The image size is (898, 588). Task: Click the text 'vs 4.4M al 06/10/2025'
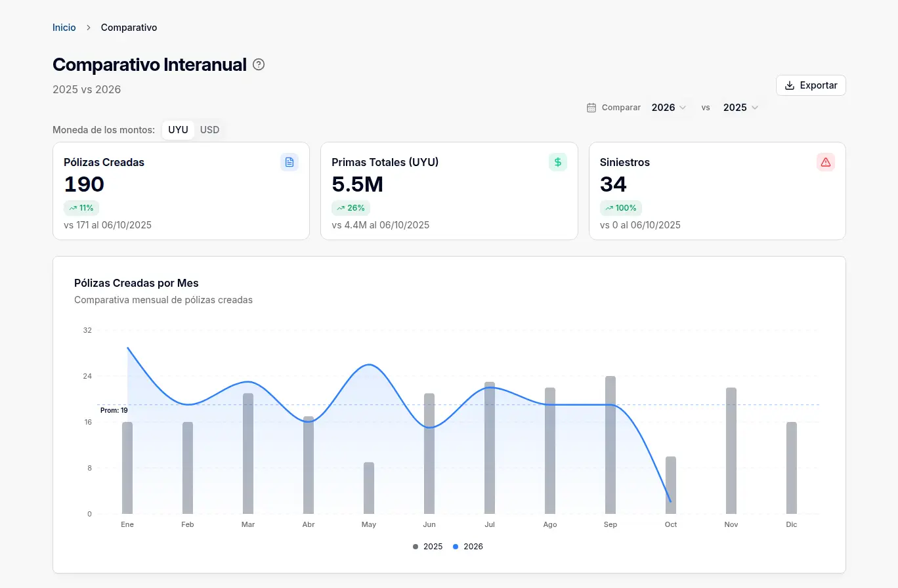coord(381,225)
